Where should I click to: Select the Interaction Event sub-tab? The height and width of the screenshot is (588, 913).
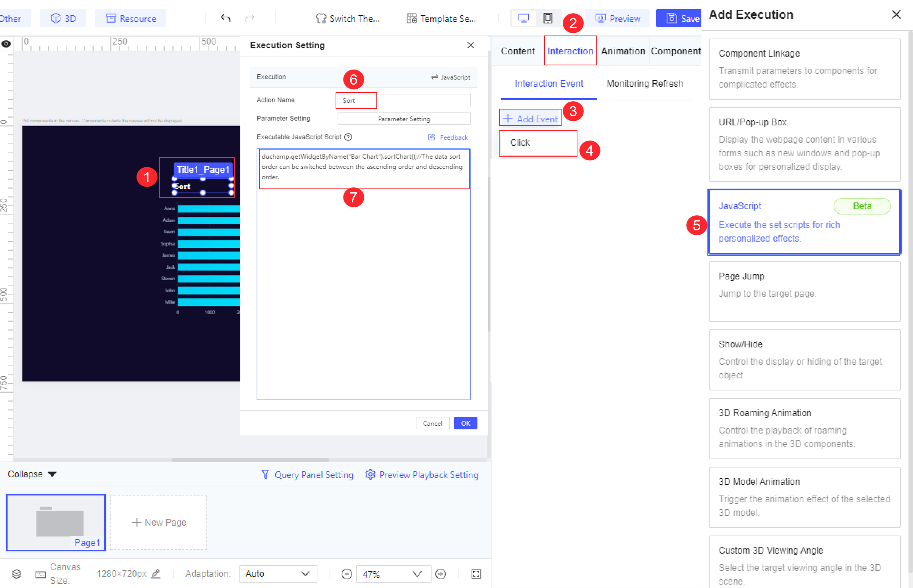click(549, 83)
